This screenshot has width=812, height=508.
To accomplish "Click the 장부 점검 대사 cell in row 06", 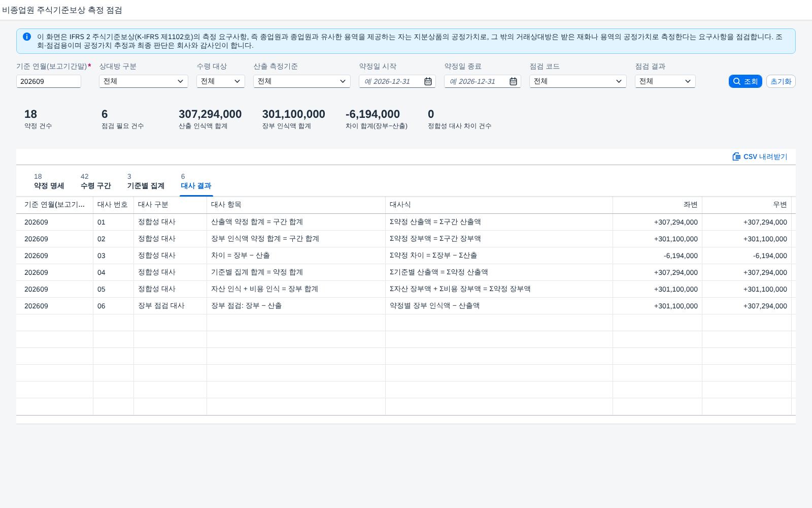I will point(170,306).
